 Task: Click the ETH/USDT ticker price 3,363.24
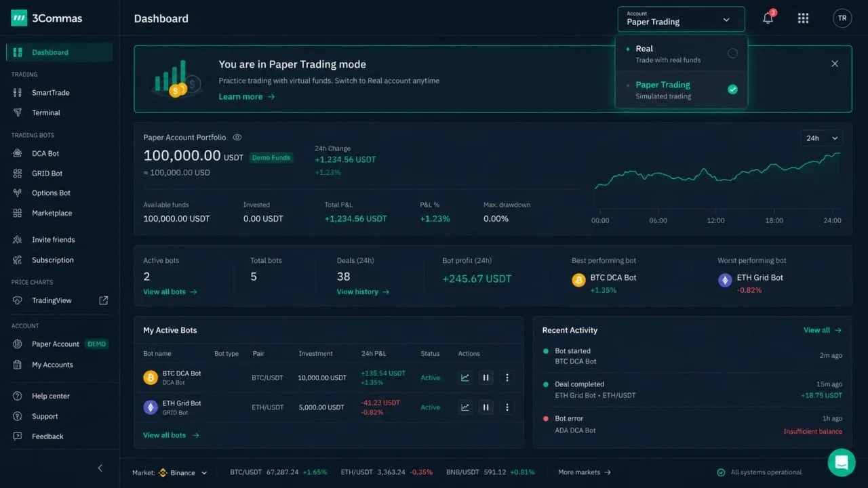tap(391, 472)
